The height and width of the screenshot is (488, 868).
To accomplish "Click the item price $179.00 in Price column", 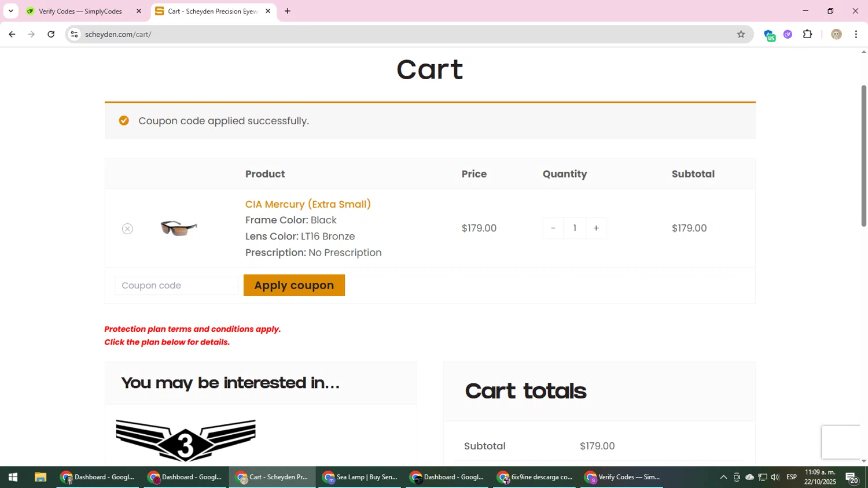I will 479,228.
